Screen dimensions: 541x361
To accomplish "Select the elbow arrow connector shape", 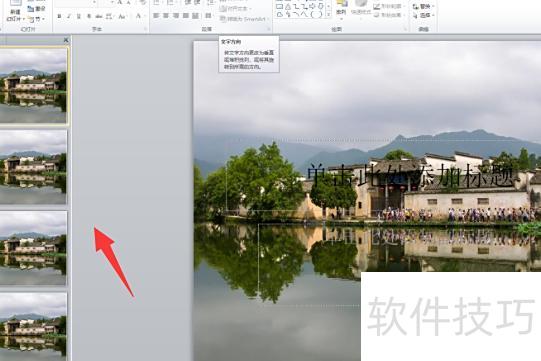I will click(305, 6).
